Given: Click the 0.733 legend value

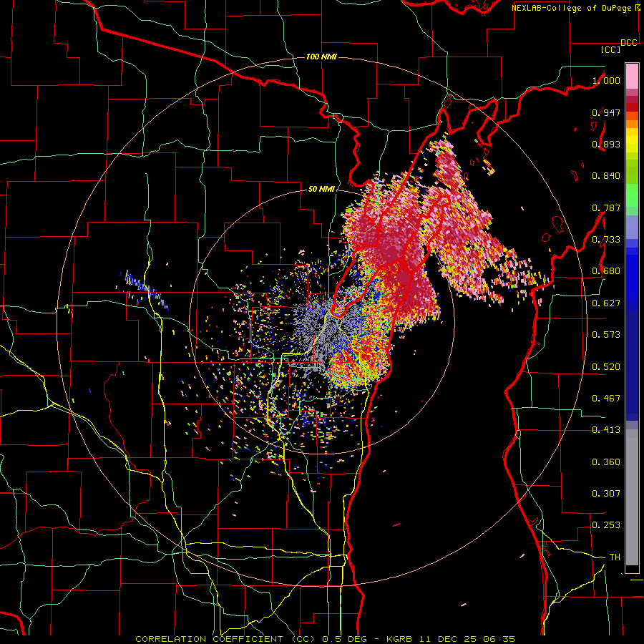Looking at the screenshot, I should [x=606, y=240].
